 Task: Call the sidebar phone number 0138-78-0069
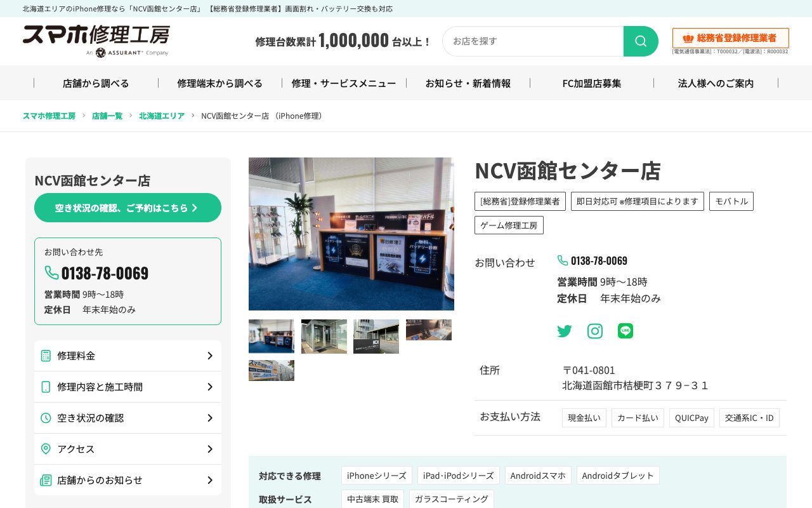point(105,273)
